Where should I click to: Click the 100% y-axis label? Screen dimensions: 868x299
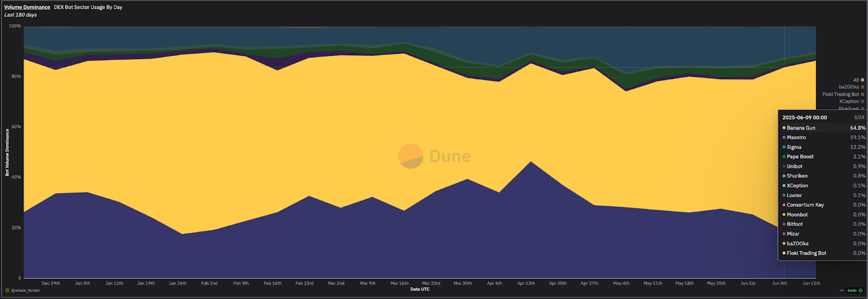click(15, 26)
